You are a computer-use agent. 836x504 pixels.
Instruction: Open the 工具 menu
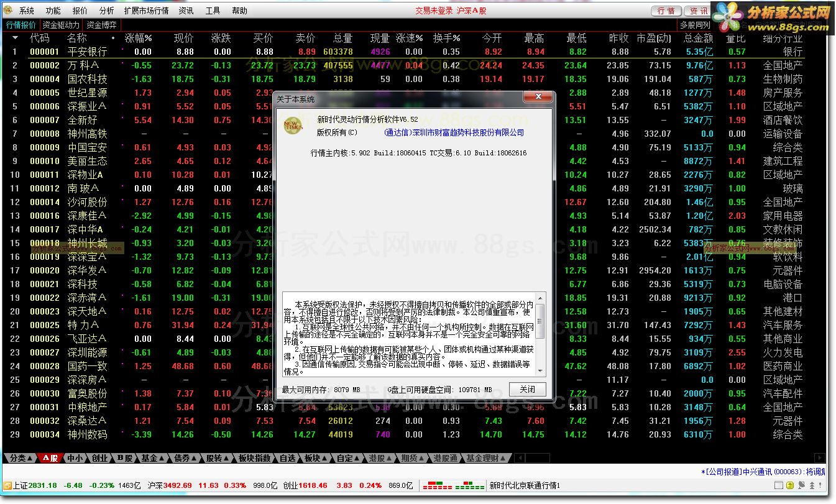click(x=213, y=11)
